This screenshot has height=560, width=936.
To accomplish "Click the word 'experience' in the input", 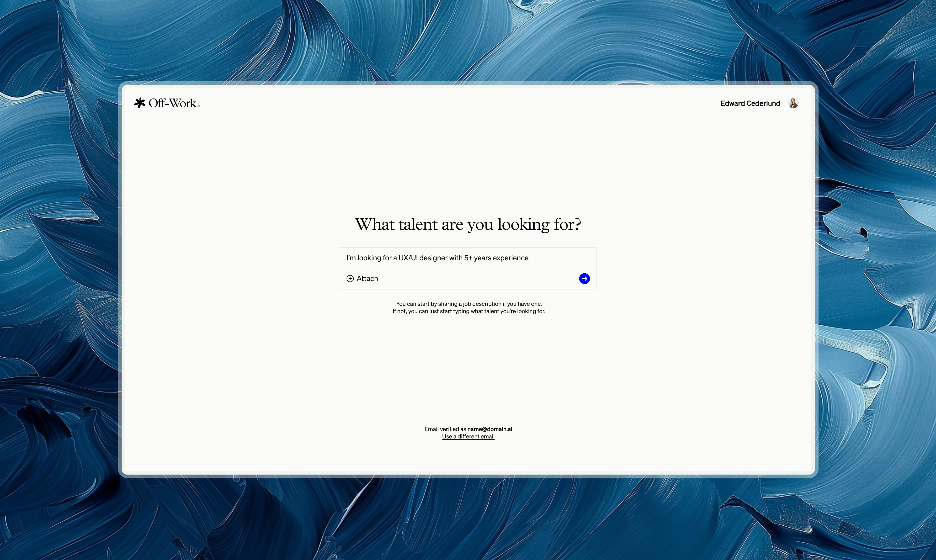I will 510,258.
